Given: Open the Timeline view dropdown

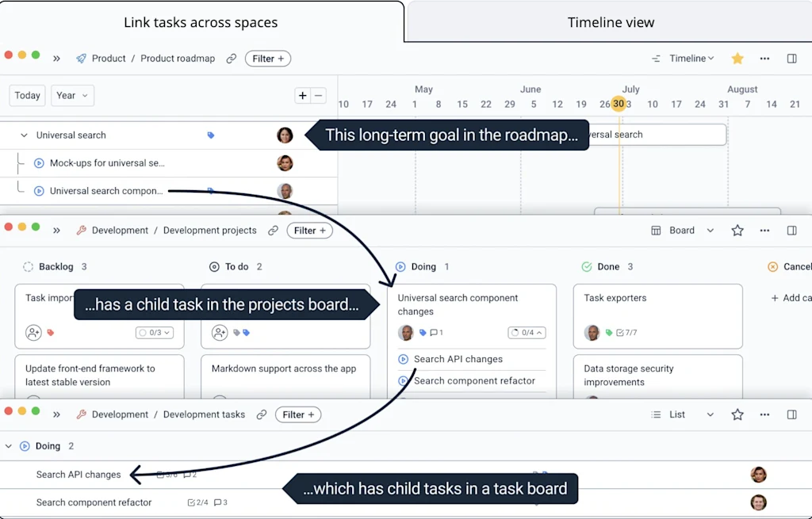Looking at the screenshot, I should pos(691,59).
